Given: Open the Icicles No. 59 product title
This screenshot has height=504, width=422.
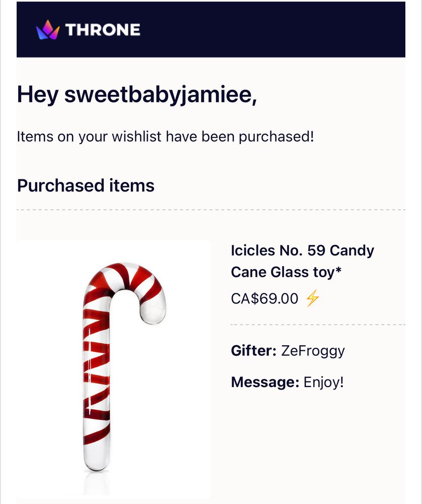Looking at the screenshot, I should (302, 261).
